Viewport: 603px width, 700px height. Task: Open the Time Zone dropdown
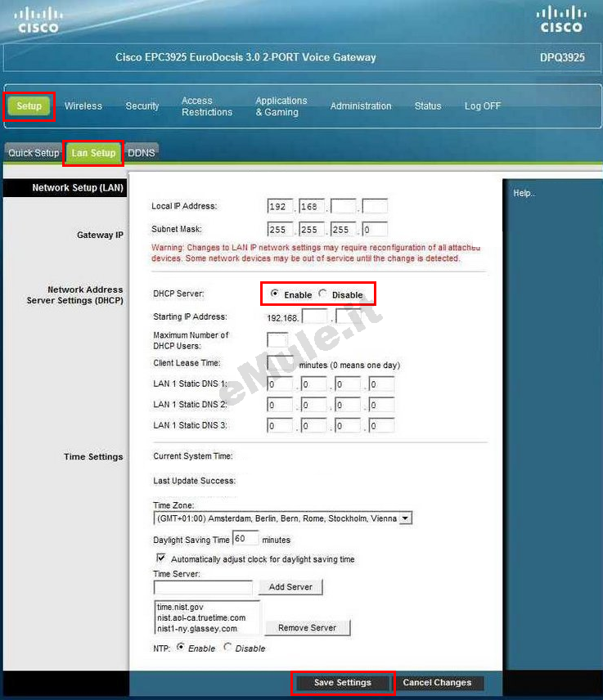click(282, 518)
